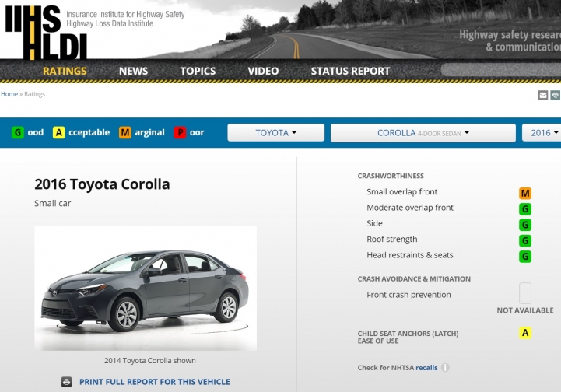Viewport: 561px width, 392px height.
Task: Click the CHILD SEAT ANCHORS (LATCH) heading
Action: 408,337
